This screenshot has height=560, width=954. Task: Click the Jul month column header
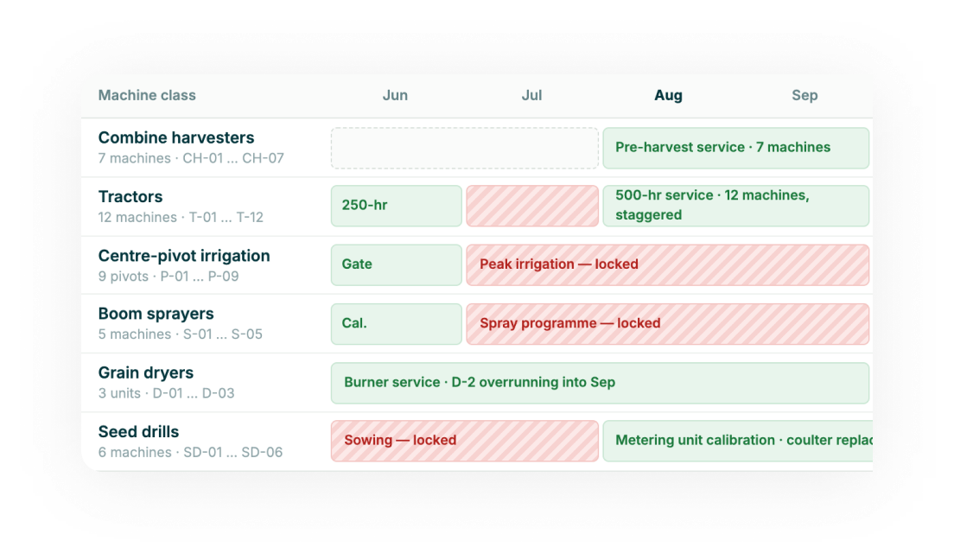531,96
